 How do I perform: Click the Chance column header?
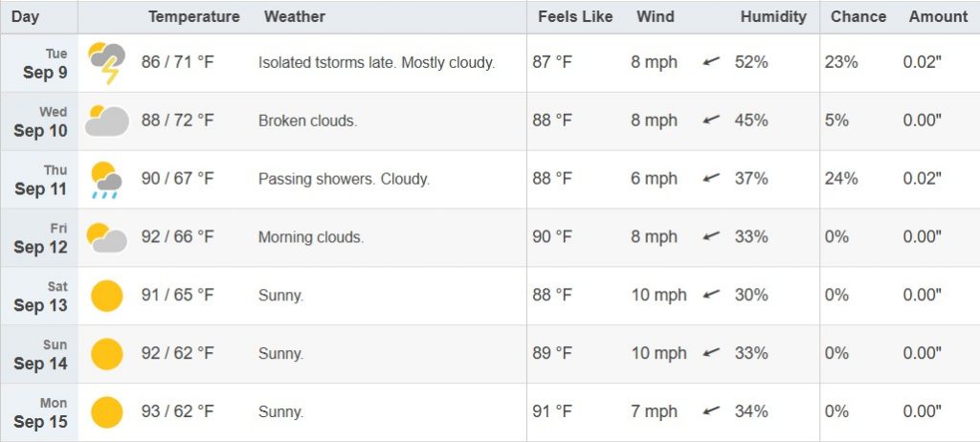(x=858, y=17)
